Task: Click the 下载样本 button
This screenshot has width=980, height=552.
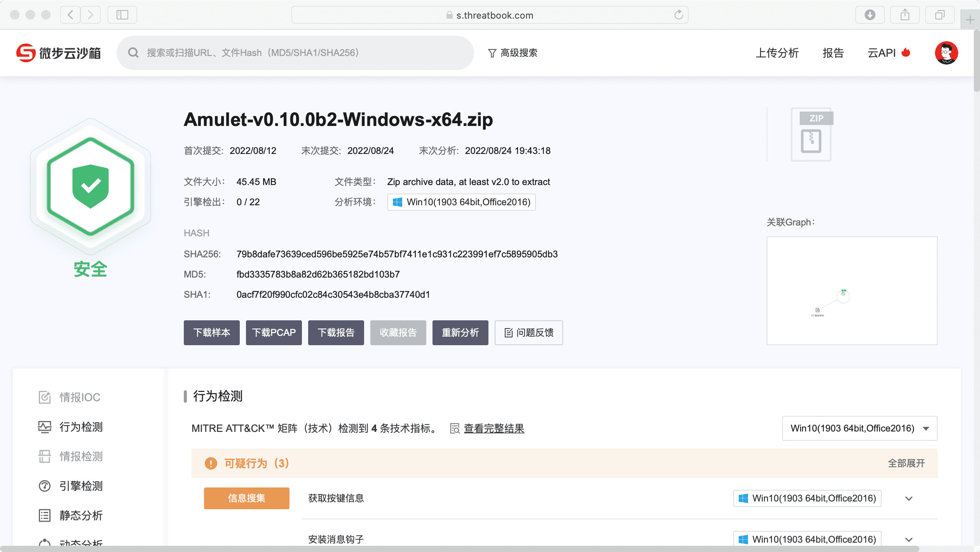Action: coord(212,333)
